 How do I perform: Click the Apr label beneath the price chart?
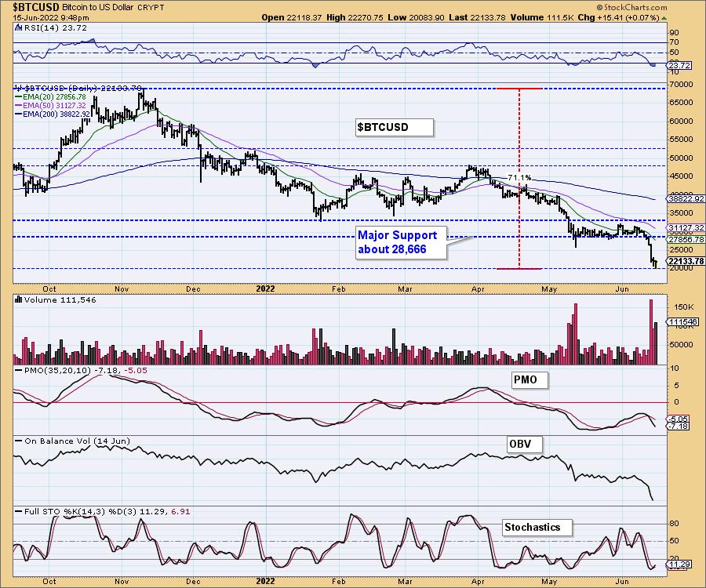click(478, 289)
